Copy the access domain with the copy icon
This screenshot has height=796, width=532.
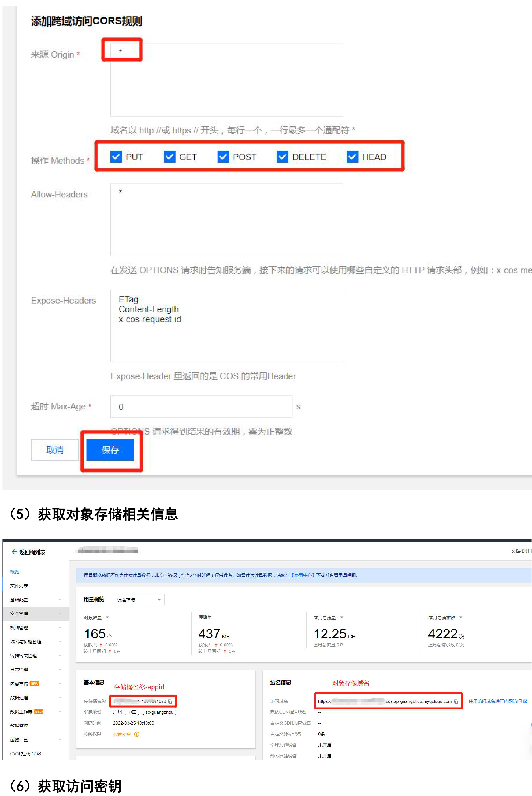pos(456,701)
